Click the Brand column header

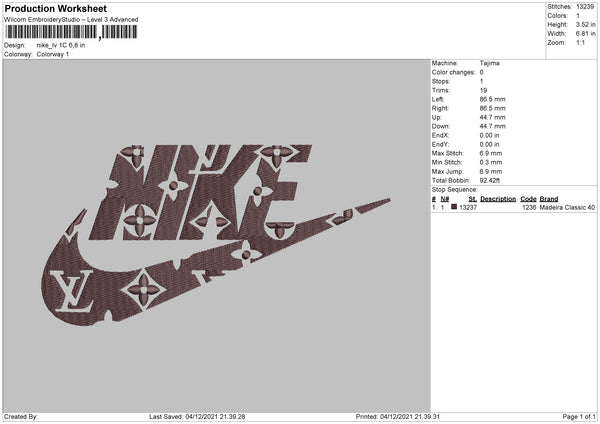549,199
